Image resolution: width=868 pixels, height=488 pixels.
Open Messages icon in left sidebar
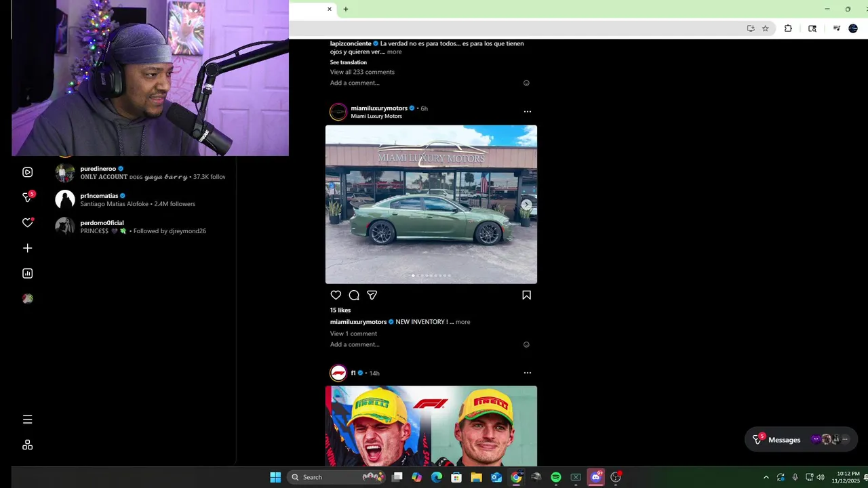27,197
